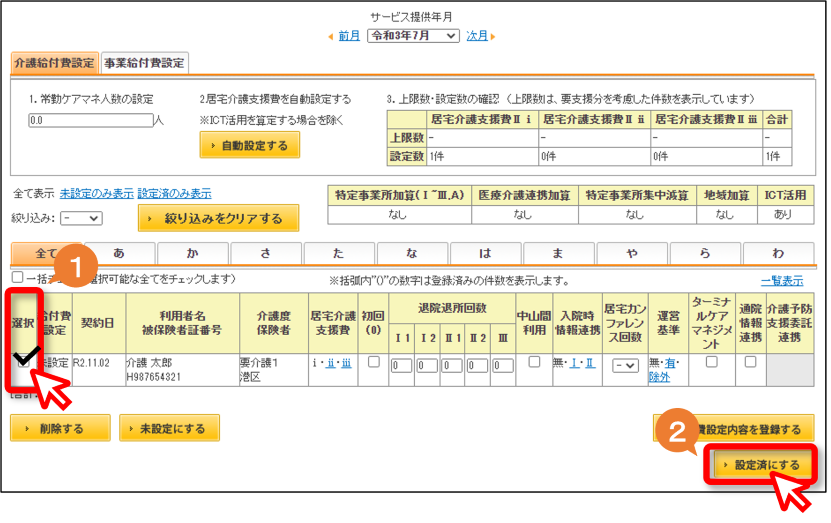The height and width of the screenshot is (523, 831).
Task: Click the 絞り込みをクリアする button
Action: point(218,218)
